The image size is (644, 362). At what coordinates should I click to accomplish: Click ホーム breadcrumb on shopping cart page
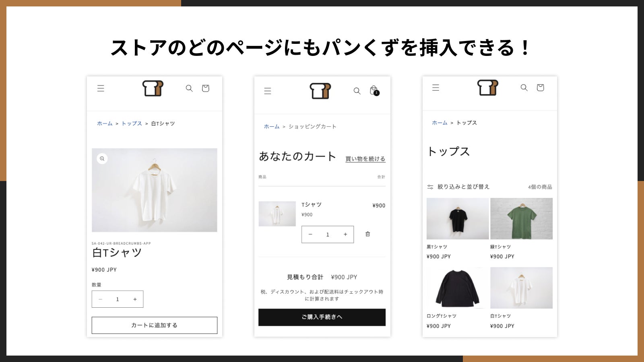[x=272, y=126]
